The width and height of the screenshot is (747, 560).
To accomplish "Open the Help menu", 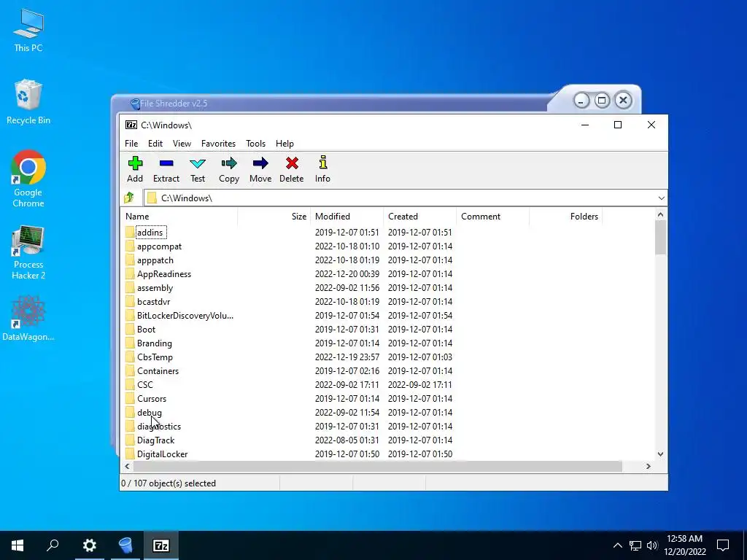I will [x=285, y=144].
